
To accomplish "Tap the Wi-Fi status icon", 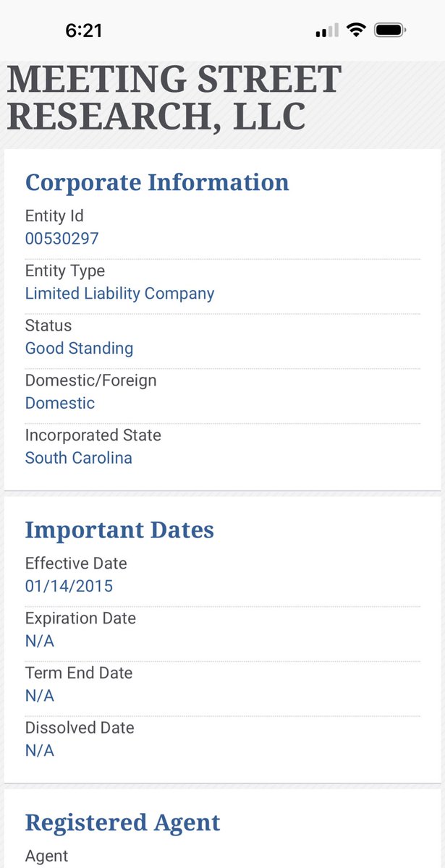I will pos(355,30).
